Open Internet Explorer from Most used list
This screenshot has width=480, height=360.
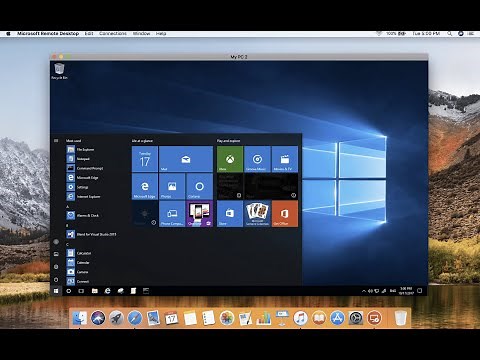point(83,197)
